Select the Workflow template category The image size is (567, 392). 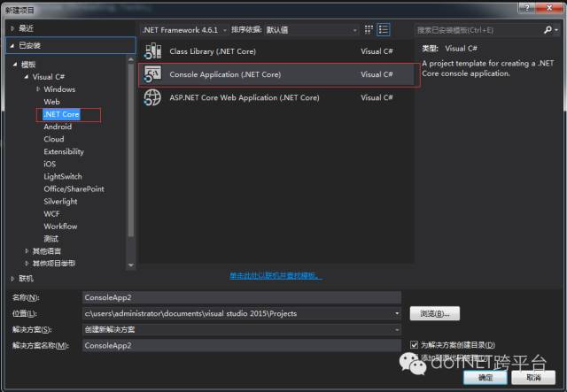pyautogui.click(x=60, y=227)
